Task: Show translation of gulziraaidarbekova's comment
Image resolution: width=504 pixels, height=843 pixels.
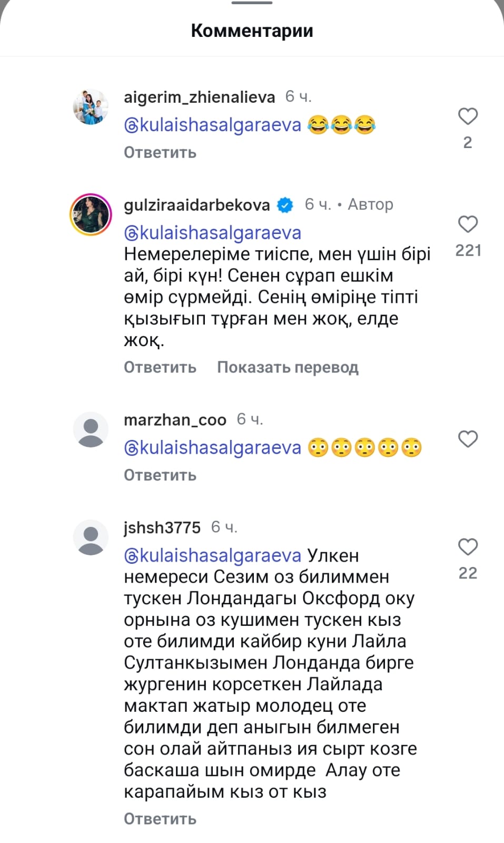Action: pyautogui.click(x=288, y=367)
